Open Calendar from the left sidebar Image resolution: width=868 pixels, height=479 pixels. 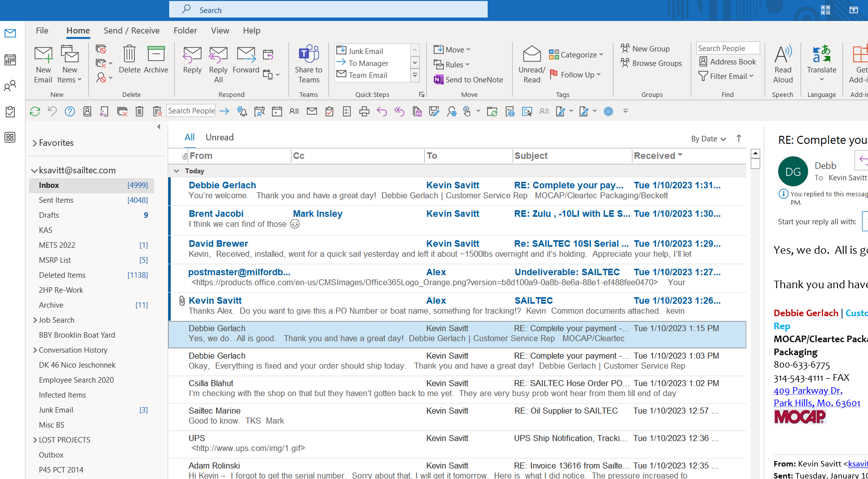(10, 60)
